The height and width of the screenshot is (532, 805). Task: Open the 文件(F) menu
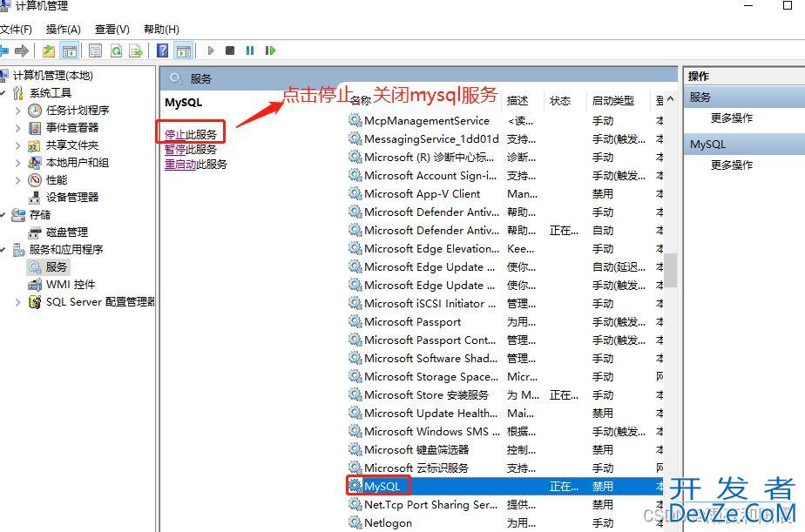16,30
